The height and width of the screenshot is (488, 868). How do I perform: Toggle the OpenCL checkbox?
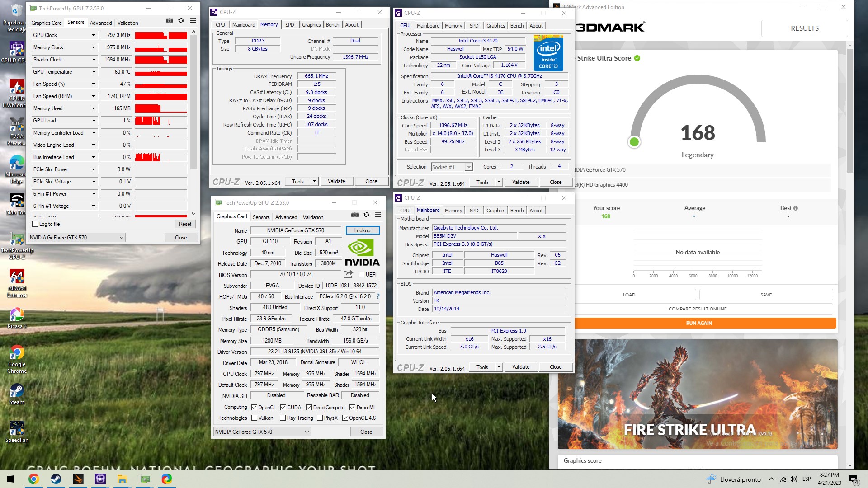pyautogui.click(x=254, y=408)
